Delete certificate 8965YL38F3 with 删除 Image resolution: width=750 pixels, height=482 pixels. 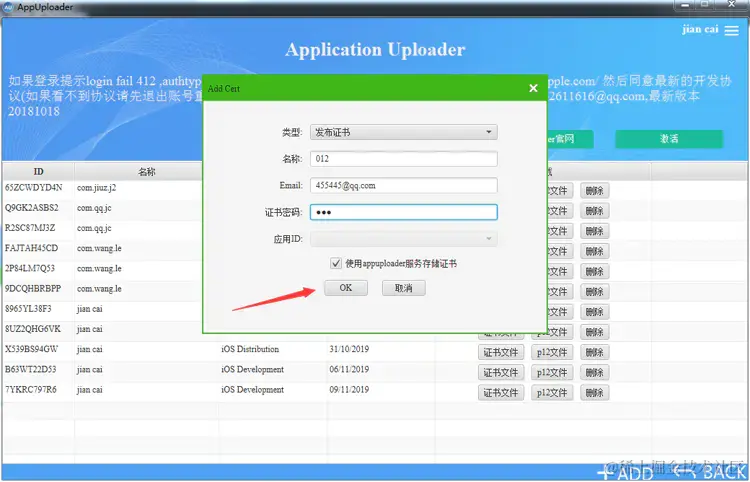595,312
